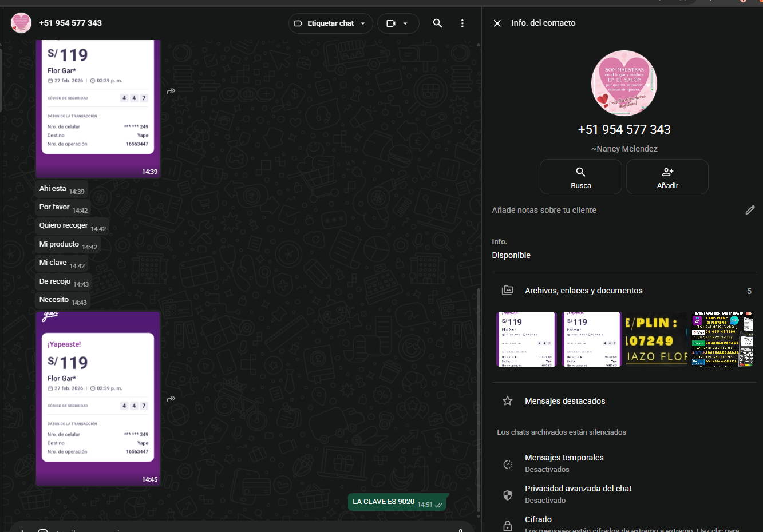763x532 pixels.
Task: Open the first S/119 media thumbnail
Action: (x=526, y=339)
